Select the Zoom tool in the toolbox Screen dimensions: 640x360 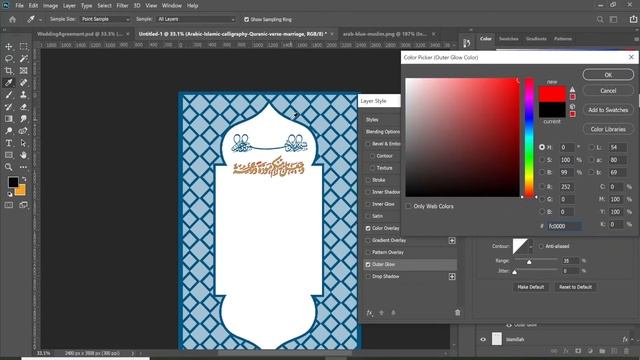click(x=9, y=167)
